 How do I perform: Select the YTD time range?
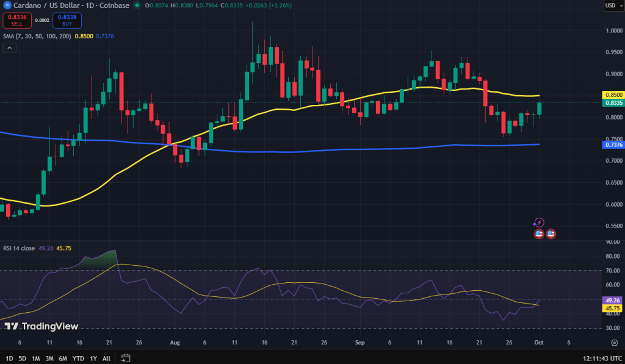(78, 358)
